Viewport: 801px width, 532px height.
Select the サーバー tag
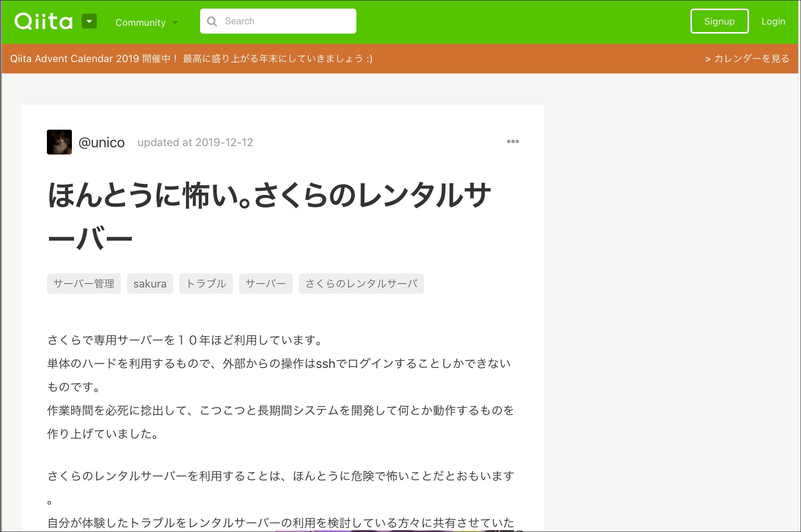point(266,284)
